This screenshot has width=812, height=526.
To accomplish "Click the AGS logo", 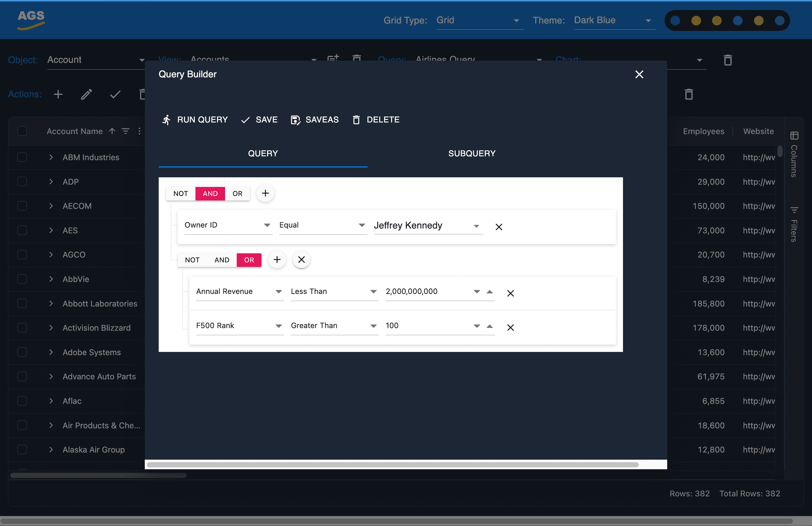I will click(x=31, y=20).
